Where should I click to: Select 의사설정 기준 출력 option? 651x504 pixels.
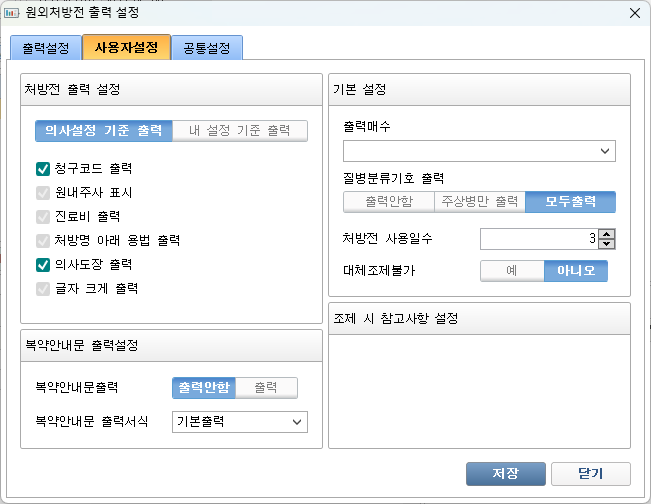pyautogui.click(x=103, y=131)
